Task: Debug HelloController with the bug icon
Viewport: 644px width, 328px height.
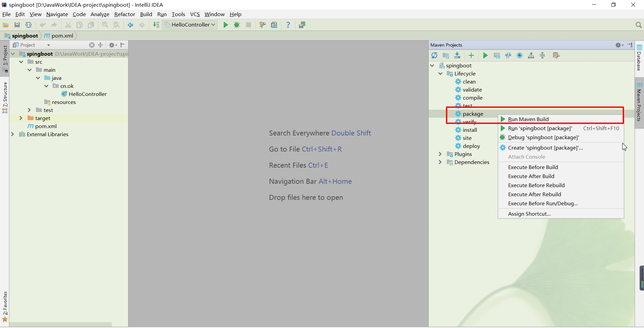Action: tap(237, 25)
